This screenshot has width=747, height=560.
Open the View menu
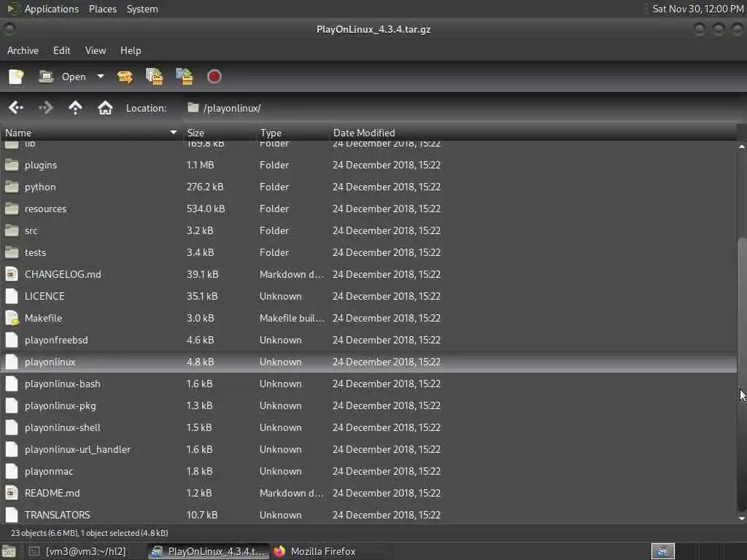pos(96,50)
